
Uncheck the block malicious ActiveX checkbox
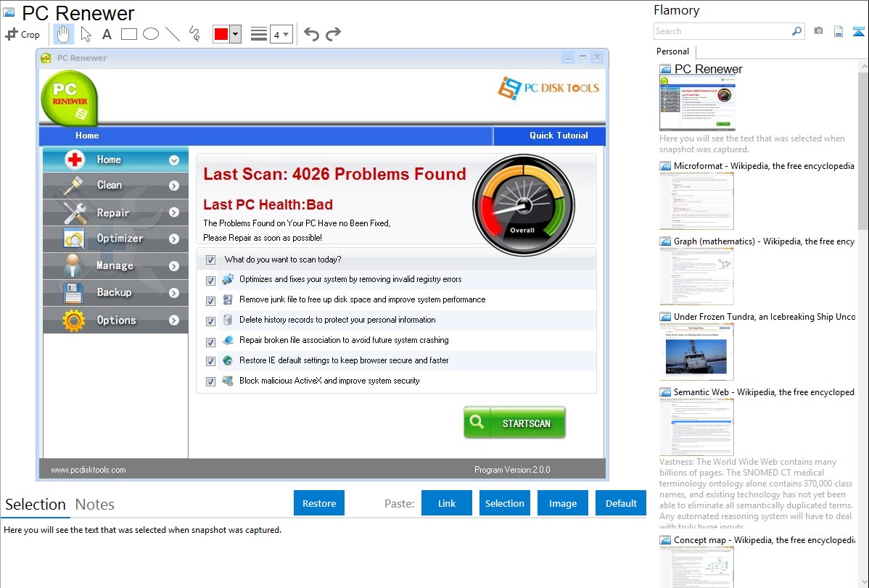pos(210,382)
